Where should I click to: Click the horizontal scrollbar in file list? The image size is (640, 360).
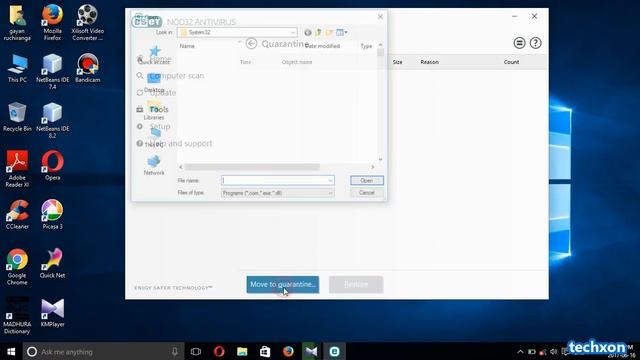(x=252, y=167)
